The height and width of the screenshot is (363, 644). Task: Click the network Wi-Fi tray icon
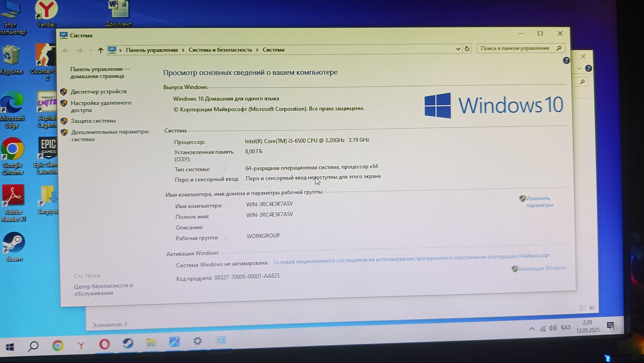coord(543,329)
